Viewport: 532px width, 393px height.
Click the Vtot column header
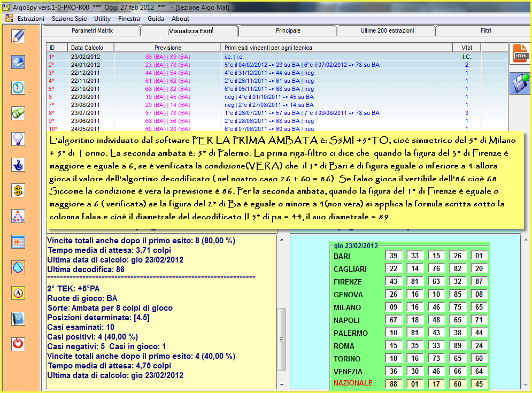click(467, 48)
